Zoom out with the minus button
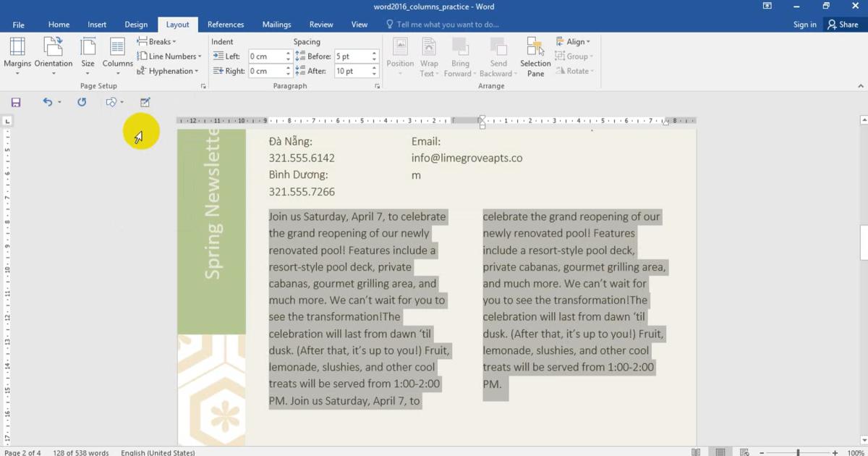Image resolution: width=868 pixels, height=456 pixels. [x=761, y=452]
